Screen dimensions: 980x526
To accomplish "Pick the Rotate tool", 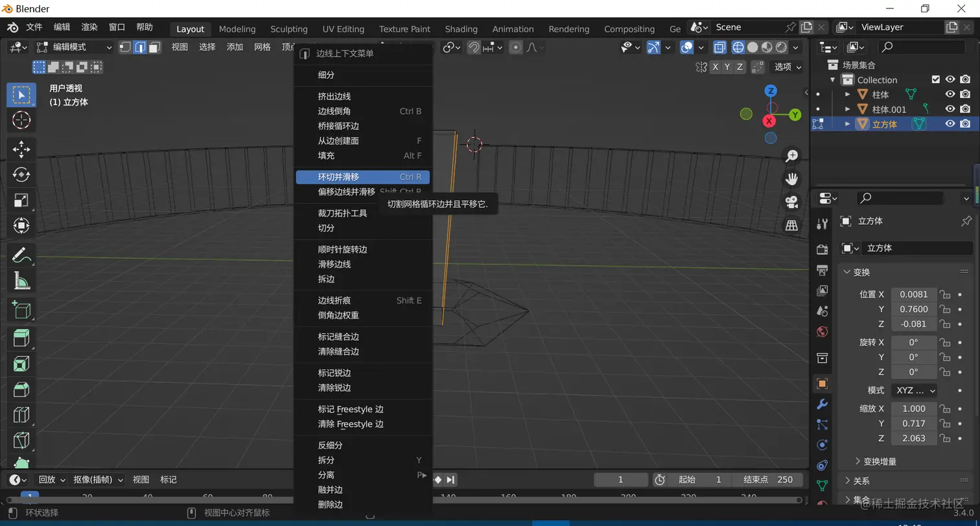I will coord(21,174).
